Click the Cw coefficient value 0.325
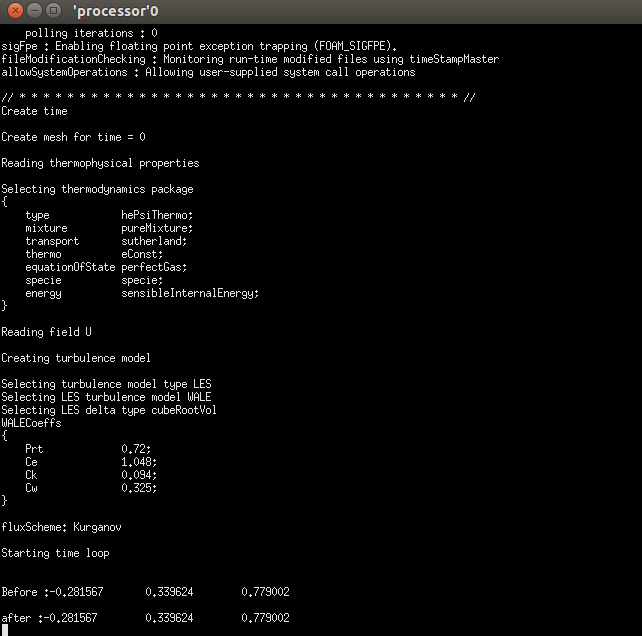The image size is (642, 636). 139,488
